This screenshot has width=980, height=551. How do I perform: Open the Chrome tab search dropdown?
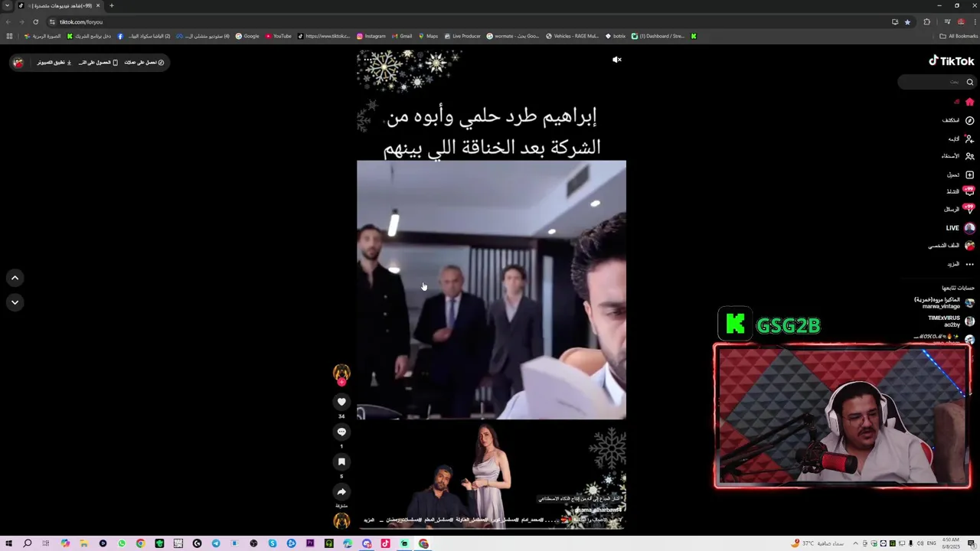[x=8, y=5]
